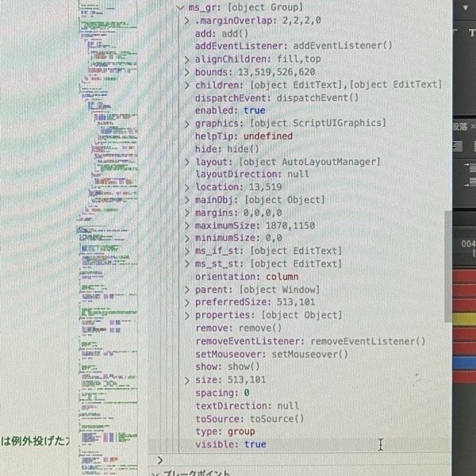Expand the minimumSize property
The image size is (476, 476).
click(x=187, y=238)
